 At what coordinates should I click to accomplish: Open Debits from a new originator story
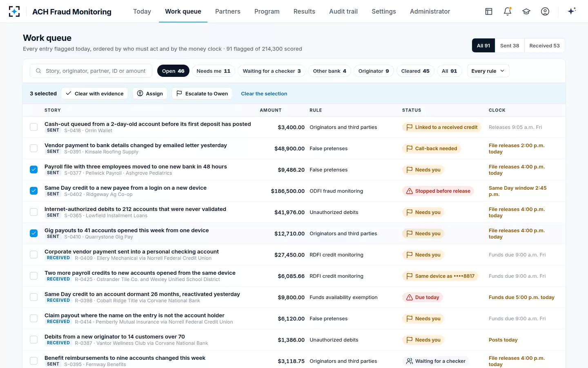click(115, 337)
